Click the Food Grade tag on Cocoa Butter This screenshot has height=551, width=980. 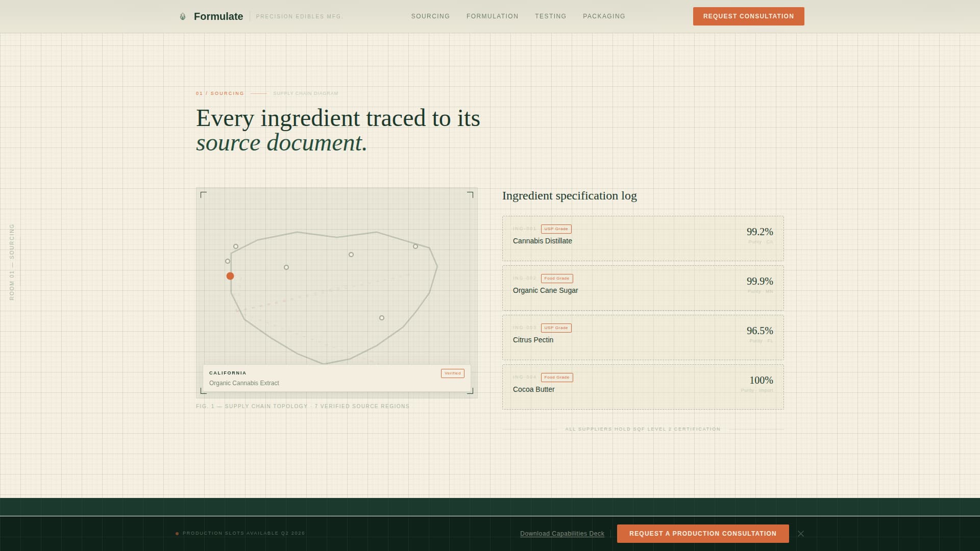[556, 378]
